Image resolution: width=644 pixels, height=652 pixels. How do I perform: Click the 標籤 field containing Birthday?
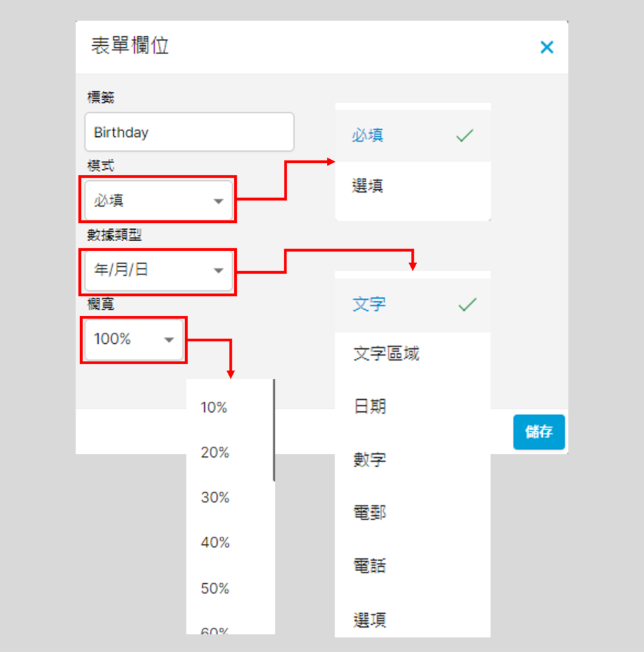tap(189, 132)
